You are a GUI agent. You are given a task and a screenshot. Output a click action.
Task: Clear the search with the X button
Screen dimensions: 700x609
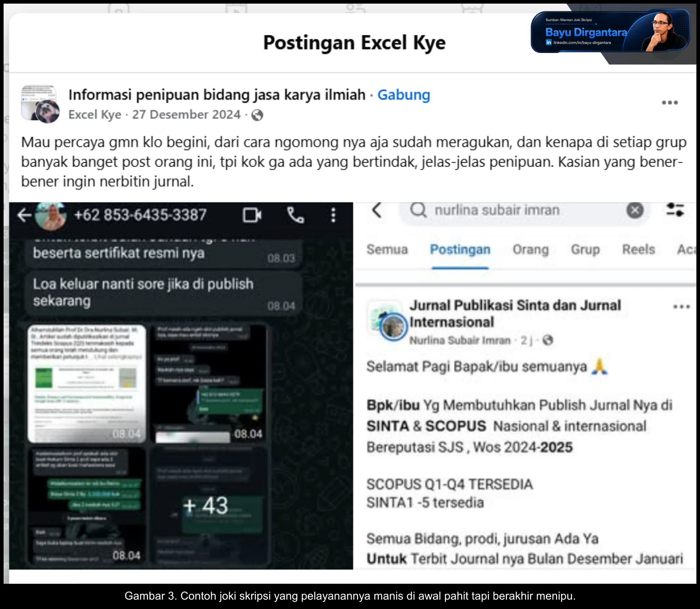coord(635,210)
